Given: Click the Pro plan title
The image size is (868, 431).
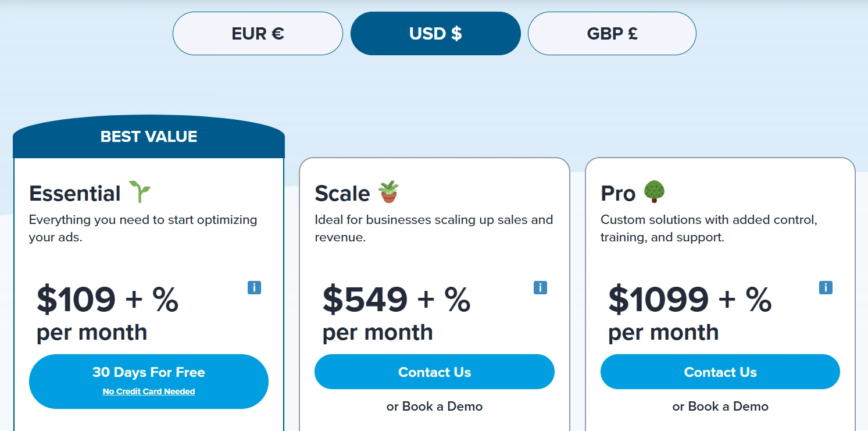Looking at the screenshot, I should [x=618, y=193].
